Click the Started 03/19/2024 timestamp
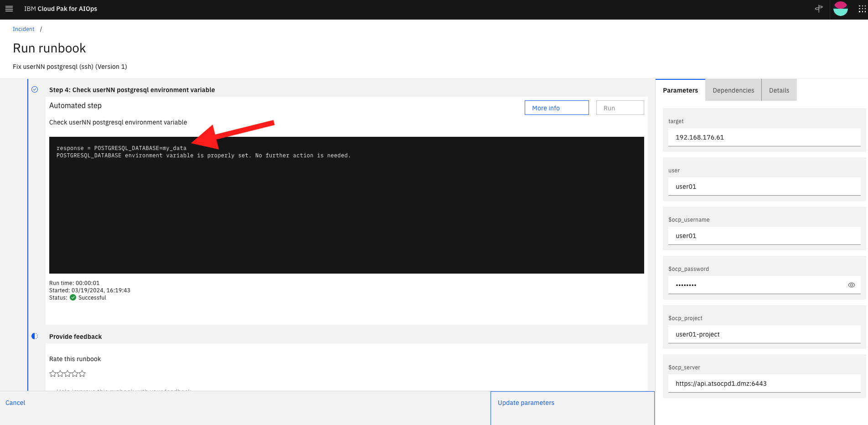The height and width of the screenshot is (425, 868). tap(90, 290)
